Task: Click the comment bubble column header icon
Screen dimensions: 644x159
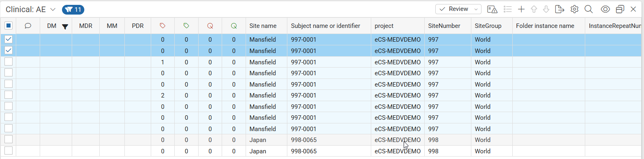Action: click(x=28, y=26)
